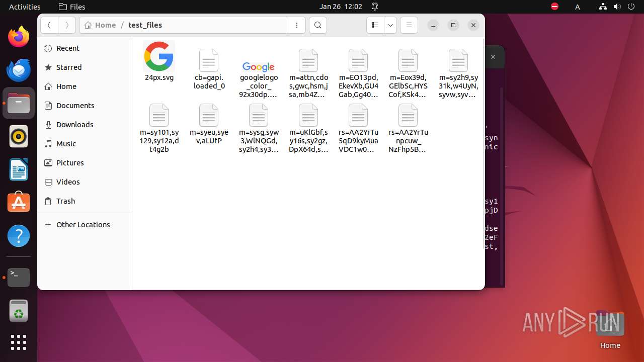This screenshot has height=362, width=644.
Task: Select the m=sy2h9,sy31k file icon
Action: point(458,60)
